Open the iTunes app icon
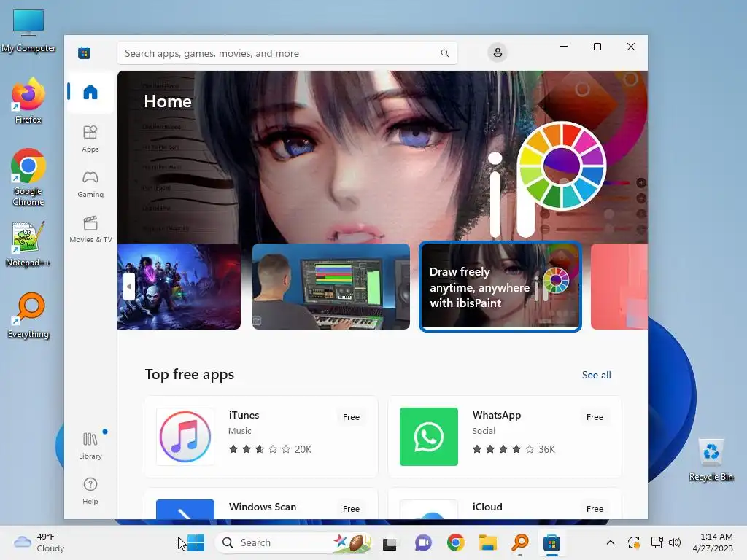Screen dimensions: 747x560 [x=185, y=437]
